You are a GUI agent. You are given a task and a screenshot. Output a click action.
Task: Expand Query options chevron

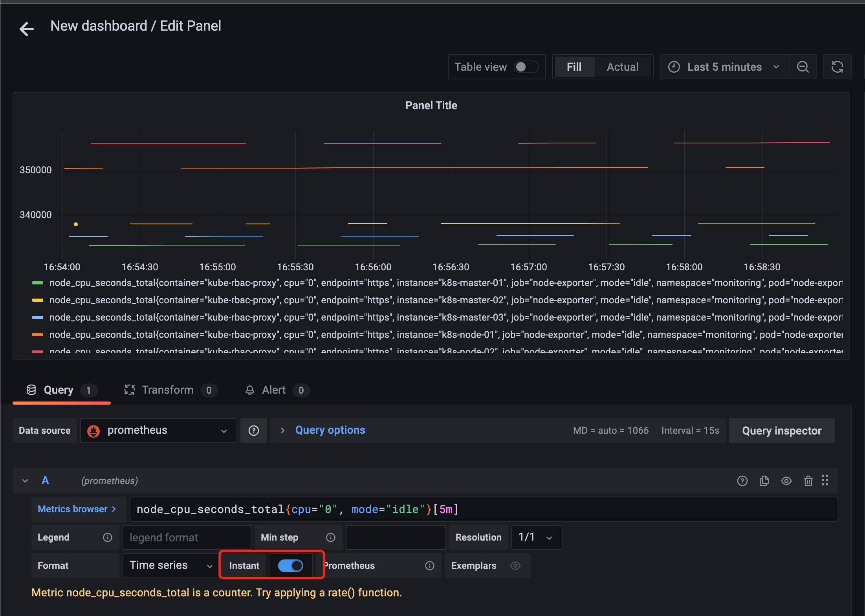pyautogui.click(x=282, y=431)
